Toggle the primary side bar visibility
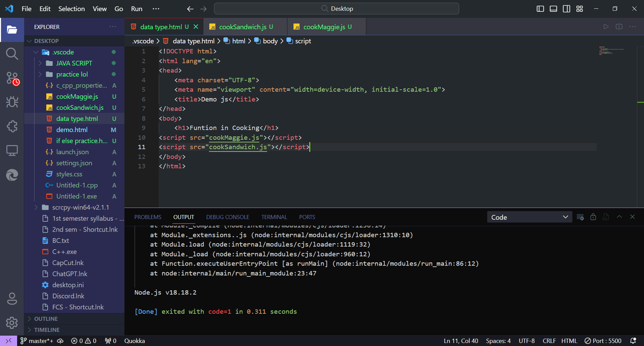Image resolution: width=644 pixels, height=346 pixels. pyautogui.click(x=540, y=9)
